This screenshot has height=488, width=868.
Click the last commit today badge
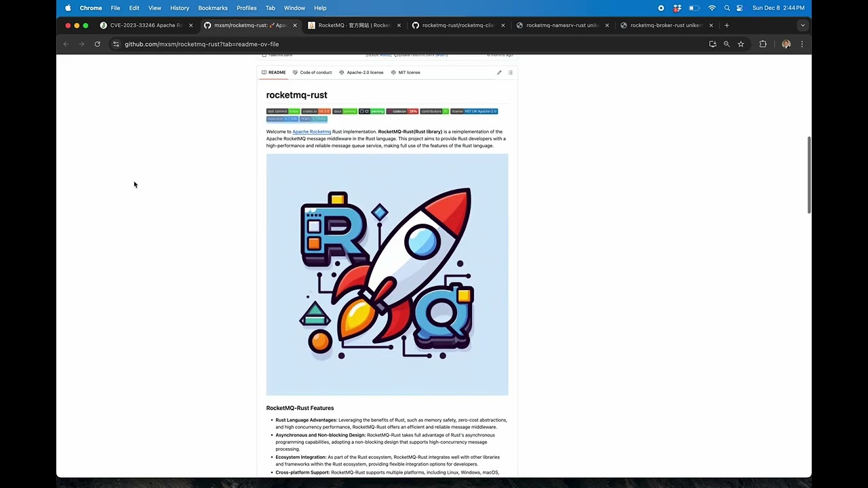tap(283, 111)
